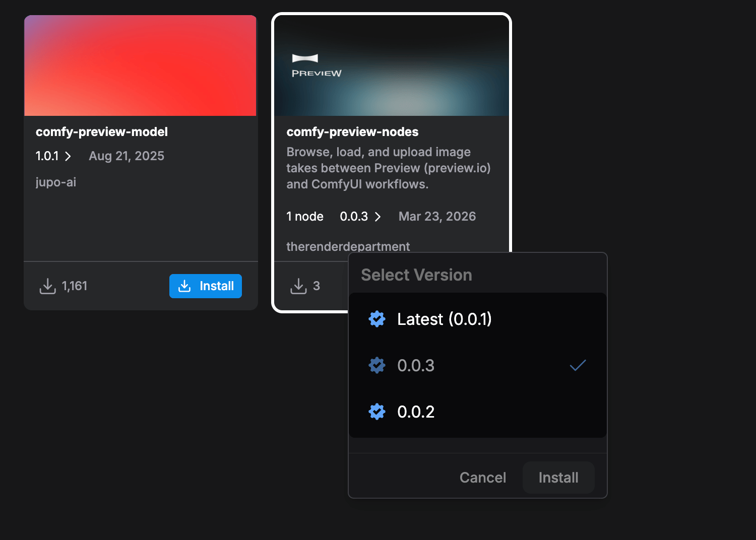The image size is (756, 540).
Task: Click date Aug 21, 2025
Action: click(127, 156)
